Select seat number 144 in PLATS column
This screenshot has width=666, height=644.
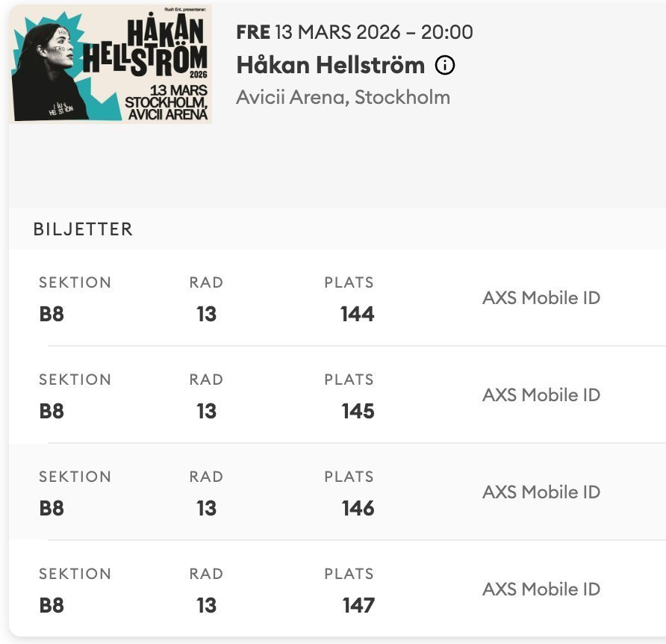click(x=357, y=315)
